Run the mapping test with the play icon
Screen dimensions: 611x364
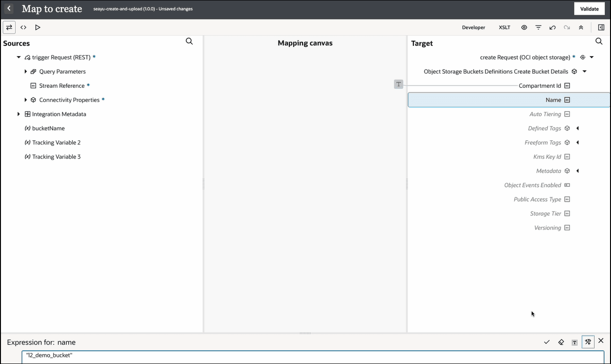coord(38,27)
